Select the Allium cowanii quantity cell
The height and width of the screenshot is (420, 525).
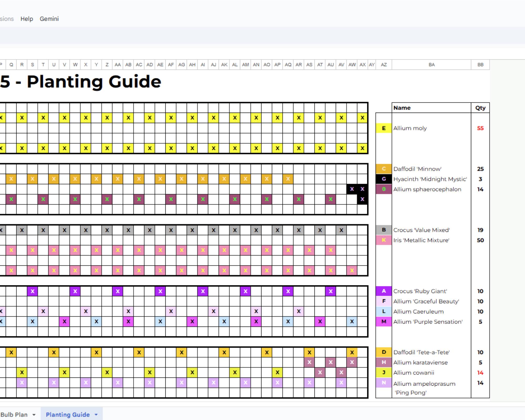click(x=480, y=372)
